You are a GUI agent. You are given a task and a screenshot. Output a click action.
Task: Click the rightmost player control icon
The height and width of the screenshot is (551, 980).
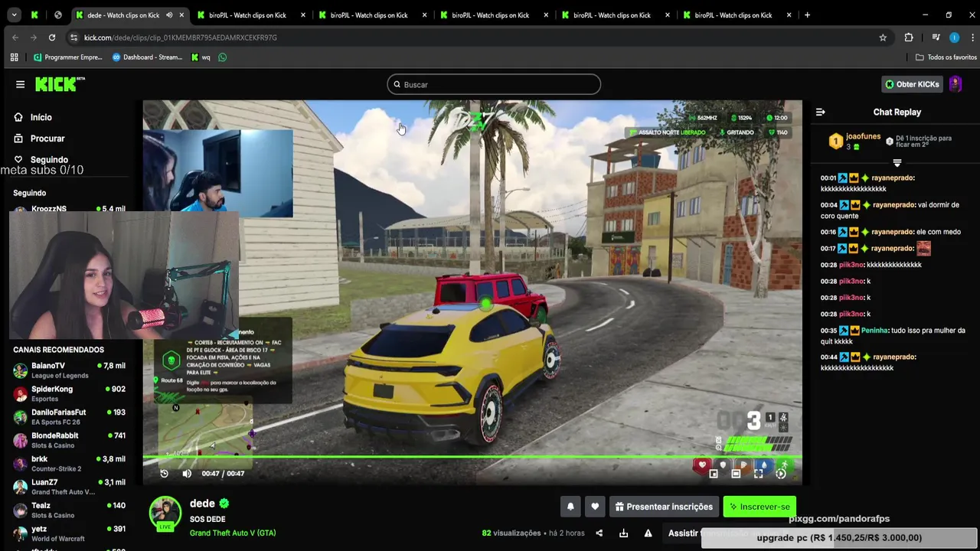781,474
